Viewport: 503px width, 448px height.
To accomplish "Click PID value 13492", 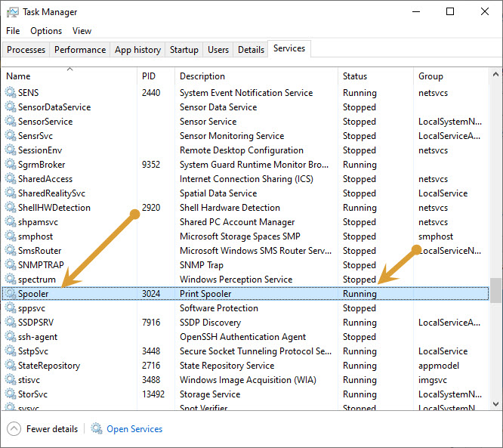I will tap(153, 394).
